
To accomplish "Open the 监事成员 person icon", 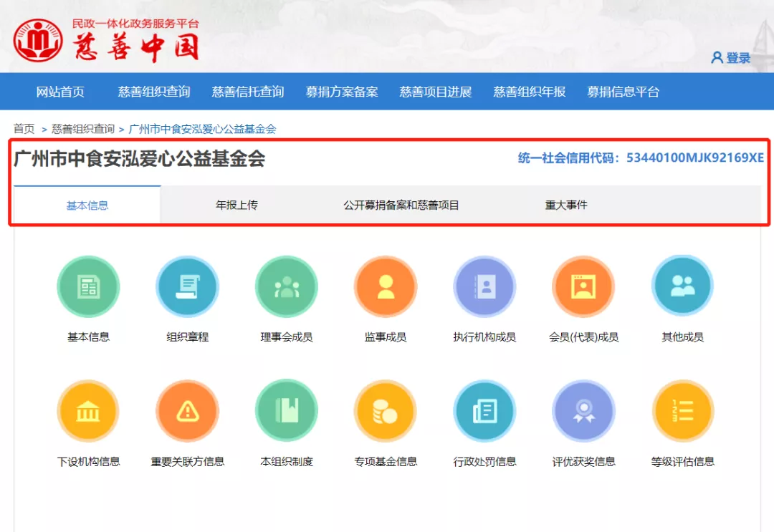I will click(386, 286).
